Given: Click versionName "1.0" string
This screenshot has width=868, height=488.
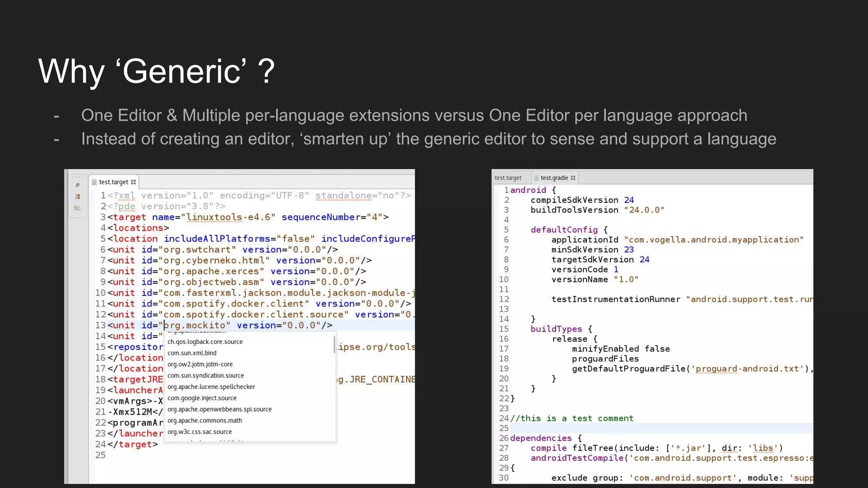Looking at the screenshot, I should (626, 280).
